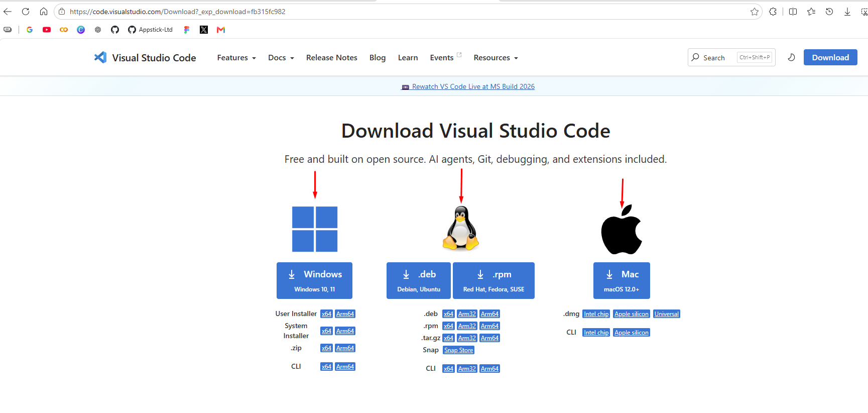
Task: Open Figma bookmark icon
Action: (187, 30)
